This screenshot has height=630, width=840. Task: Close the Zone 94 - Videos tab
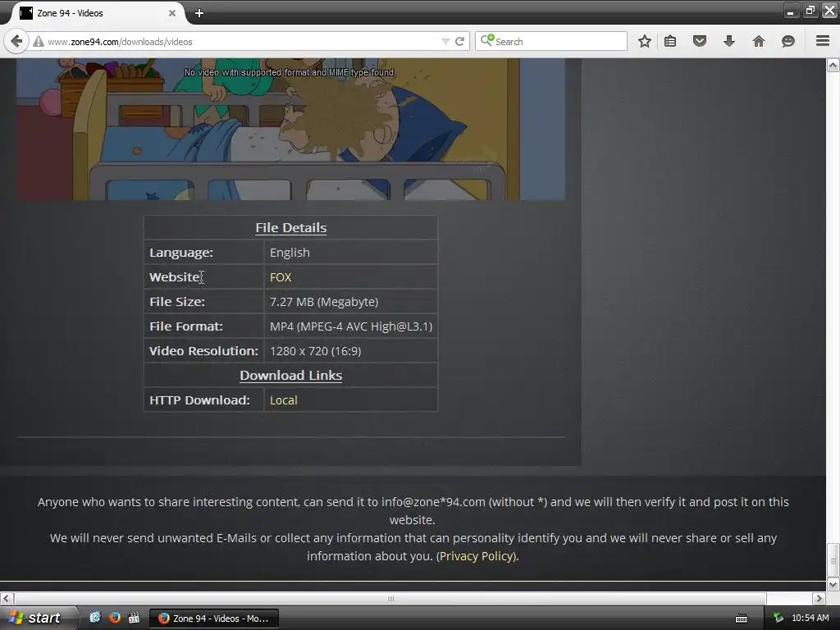pos(172,13)
